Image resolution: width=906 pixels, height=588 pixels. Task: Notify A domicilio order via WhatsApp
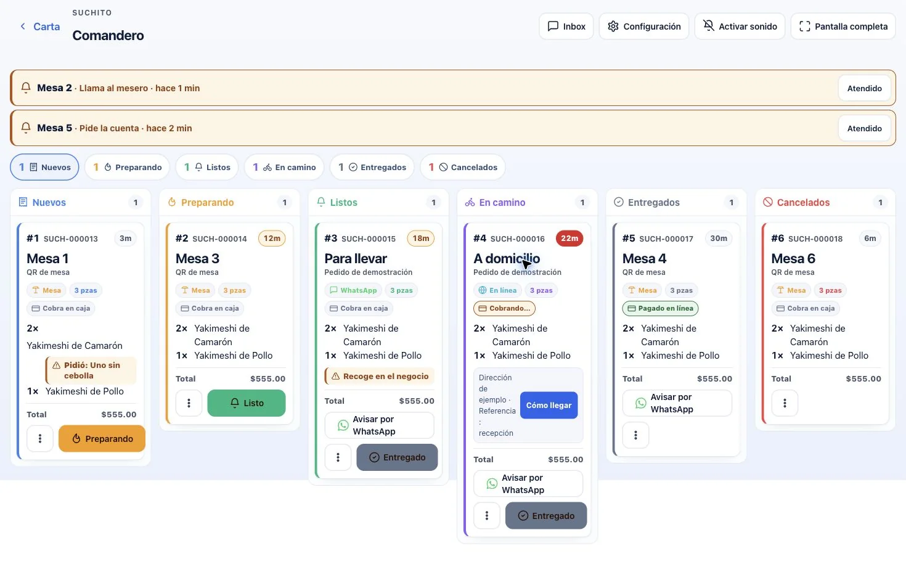pos(528,484)
